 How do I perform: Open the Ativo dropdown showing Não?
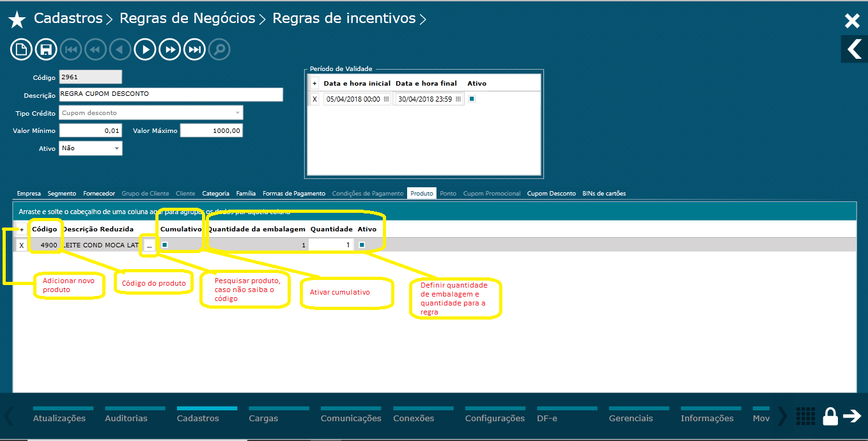(117, 148)
